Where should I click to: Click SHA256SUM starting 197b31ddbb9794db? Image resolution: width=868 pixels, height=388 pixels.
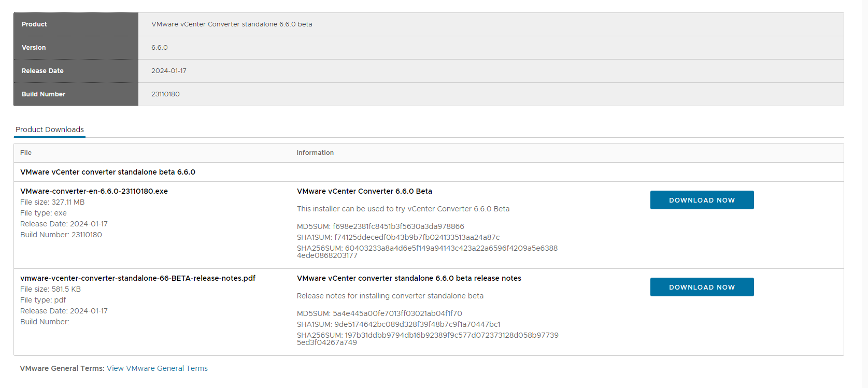tap(428, 339)
